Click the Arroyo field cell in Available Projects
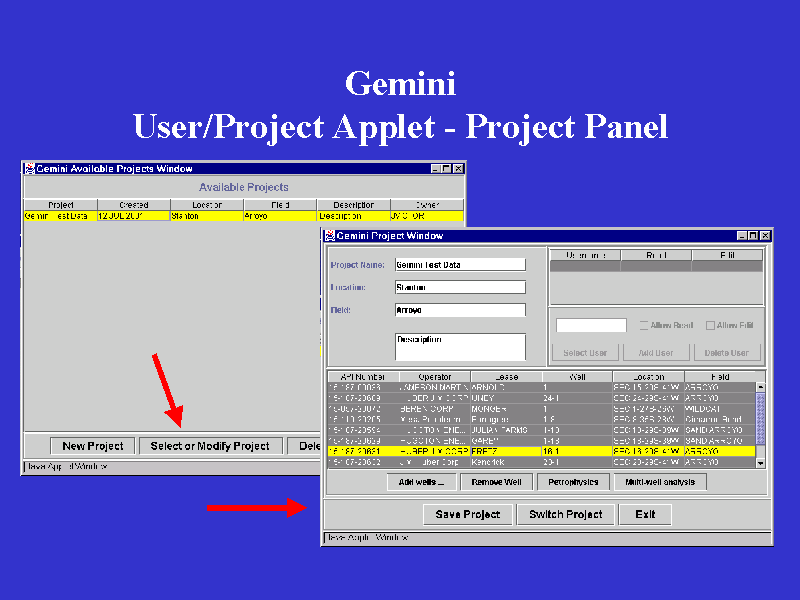The image size is (800, 600). tap(280, 216)
